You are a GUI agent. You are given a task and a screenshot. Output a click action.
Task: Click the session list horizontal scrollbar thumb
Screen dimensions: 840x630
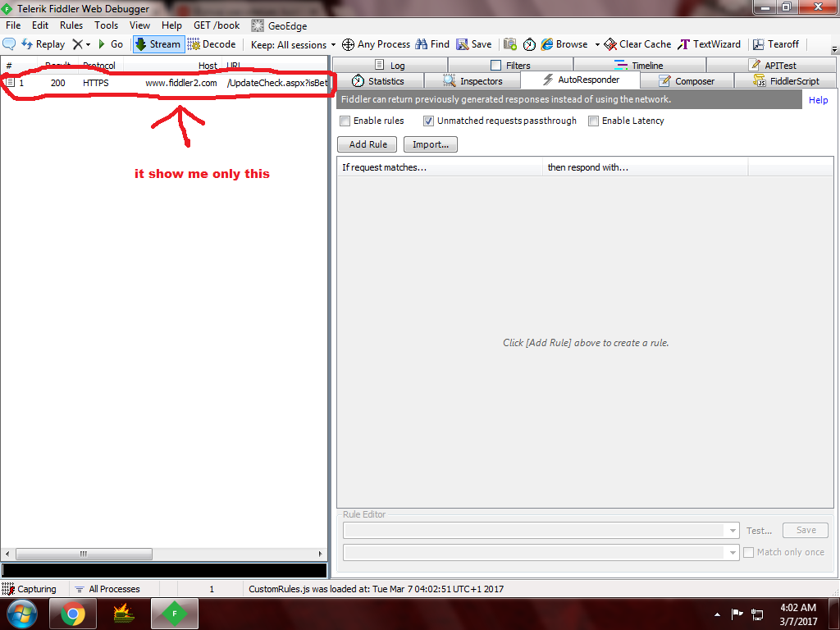pos(84,554)
